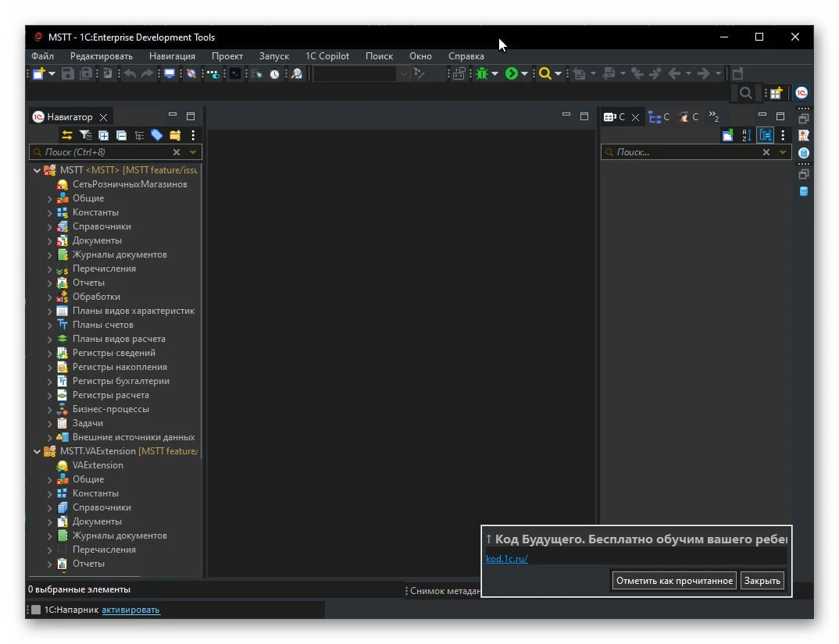This screenshot has height=644, width=839.
Task: Click the Redo arrow in the toolbar
Action: 147,74
